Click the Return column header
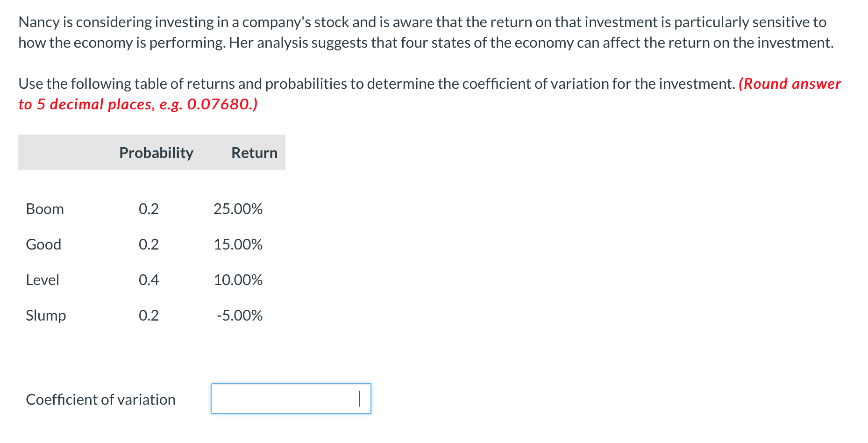 coord(254,153)
